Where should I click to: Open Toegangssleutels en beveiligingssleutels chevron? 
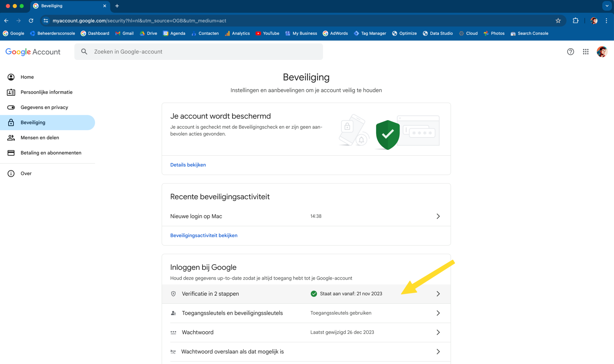pyautogui.click(x=438, y=313)
